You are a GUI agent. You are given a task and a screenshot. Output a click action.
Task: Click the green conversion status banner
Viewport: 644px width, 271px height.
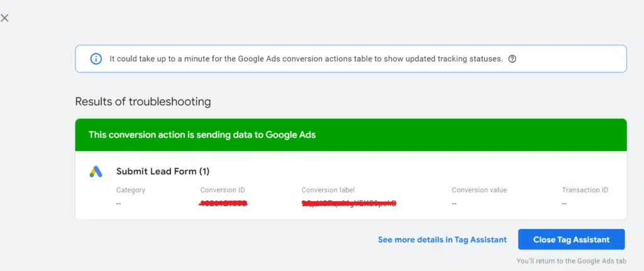coord(350,135)
